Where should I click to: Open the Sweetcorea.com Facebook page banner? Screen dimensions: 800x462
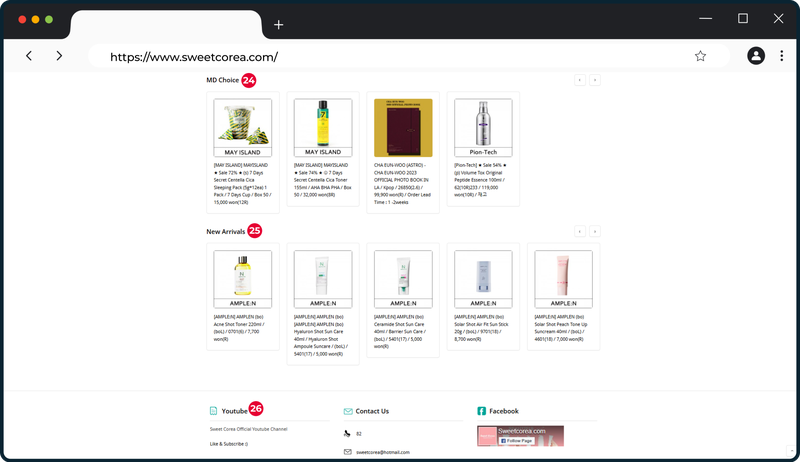click(x=520, y=436)
